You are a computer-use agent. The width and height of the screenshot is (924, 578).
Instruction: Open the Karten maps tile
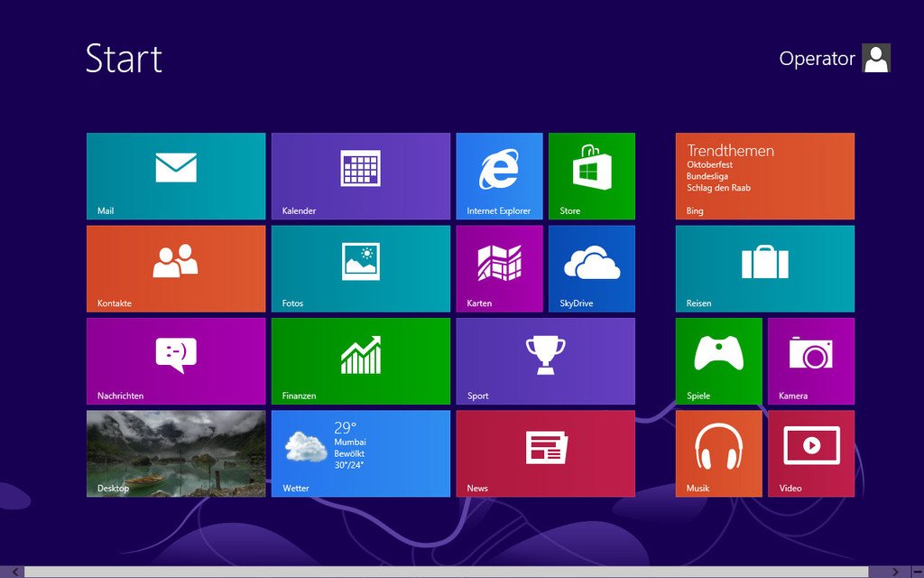tap(499, 268)
